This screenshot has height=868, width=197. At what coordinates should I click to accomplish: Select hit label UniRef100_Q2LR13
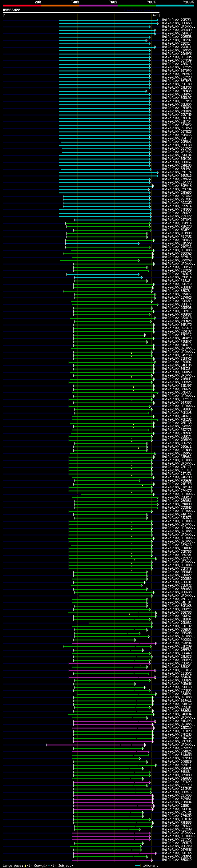tap(176, 497)
